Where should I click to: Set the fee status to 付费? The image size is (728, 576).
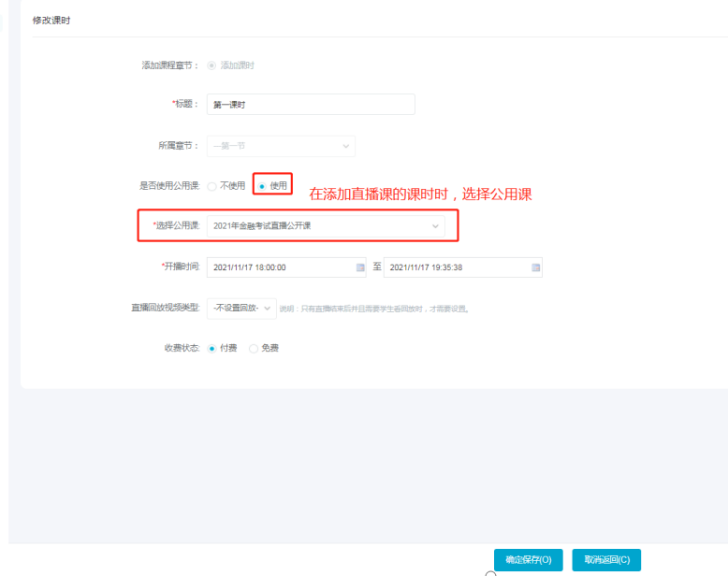click(211, 348)
